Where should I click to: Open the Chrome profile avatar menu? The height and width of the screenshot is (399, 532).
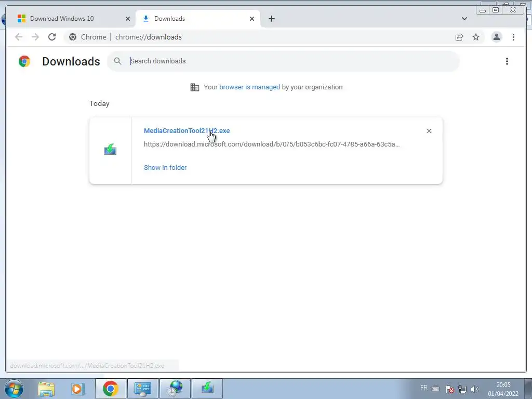496,37
